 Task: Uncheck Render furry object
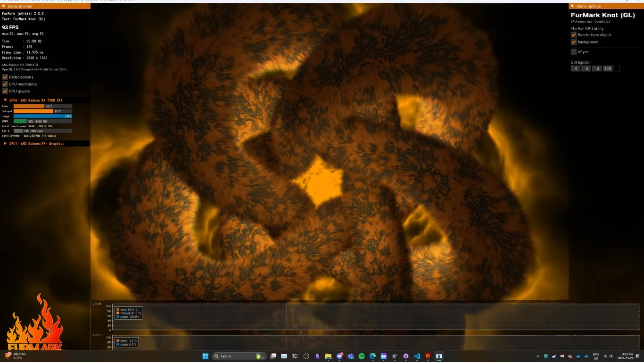tap(573, 35)
